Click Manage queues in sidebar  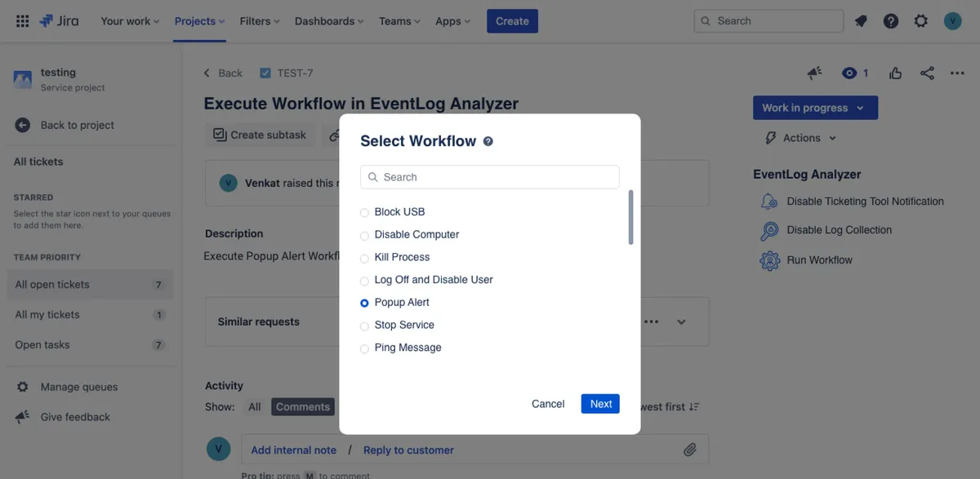tap(79, 387)
